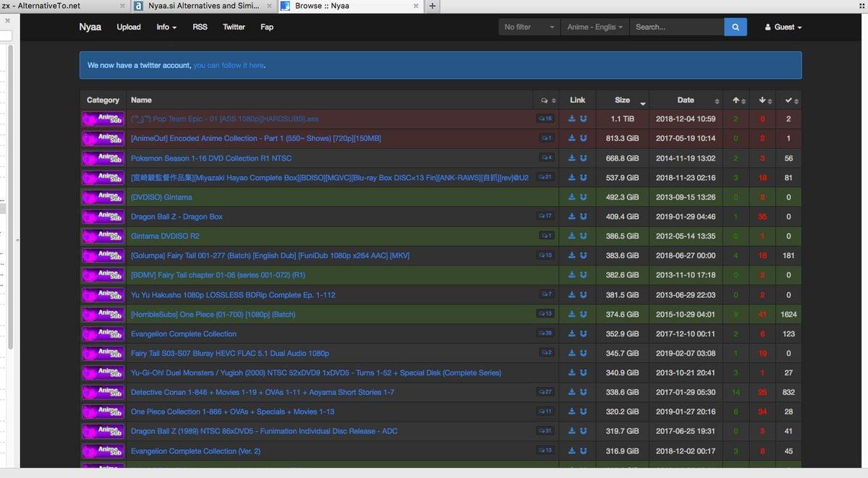Open comments bubble for Detective Conan row
Image resolution: width=868 pixels, height=478 pixels.
point(545,392)
